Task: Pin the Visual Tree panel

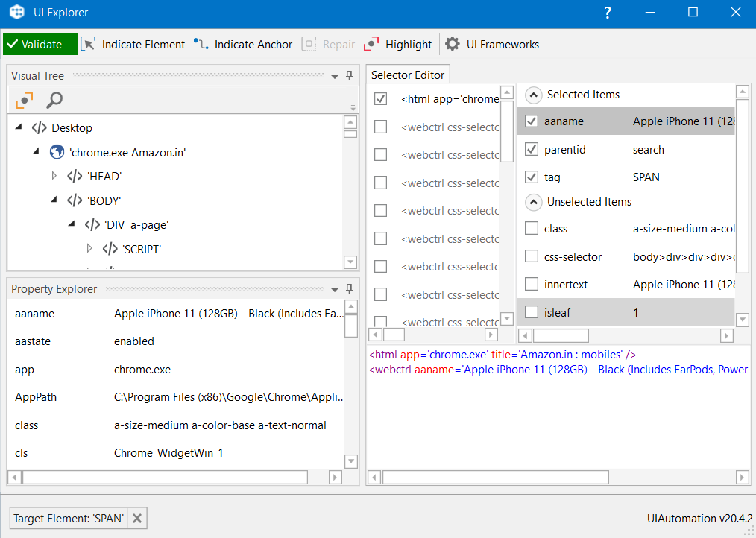Action: tap(350, 75)
